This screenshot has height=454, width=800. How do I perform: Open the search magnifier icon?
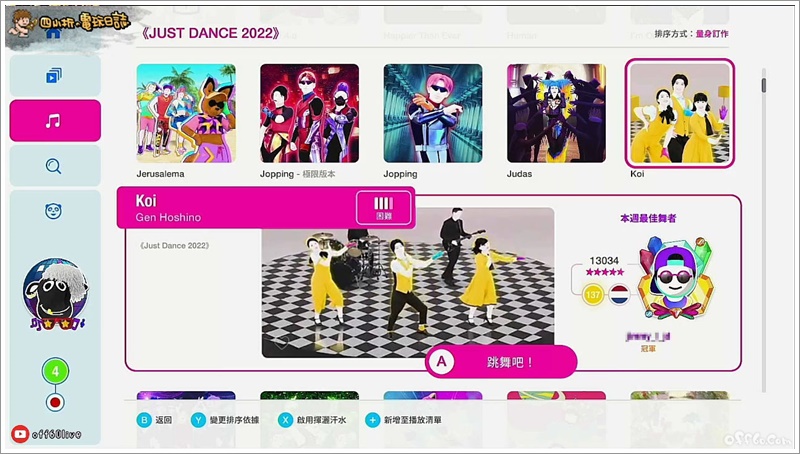click(54, 166)
